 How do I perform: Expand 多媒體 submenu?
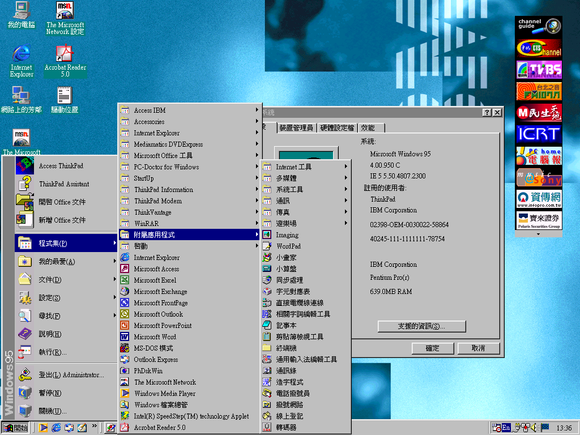[306, 178]
